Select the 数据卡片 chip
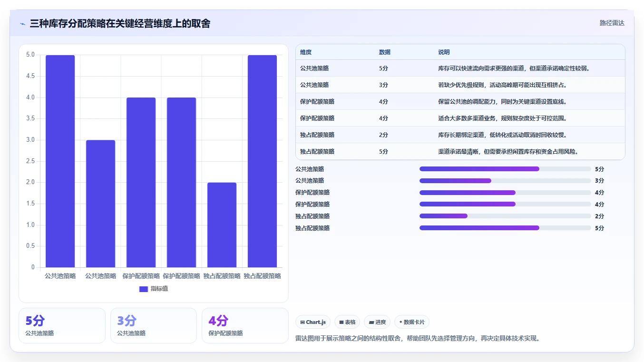The image size is (644, 362). (412, 322)
